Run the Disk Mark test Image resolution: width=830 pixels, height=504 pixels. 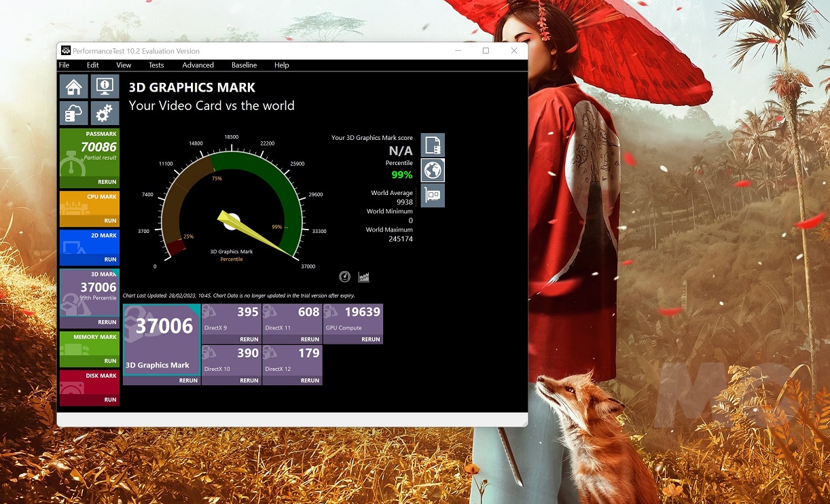point(109,399)
